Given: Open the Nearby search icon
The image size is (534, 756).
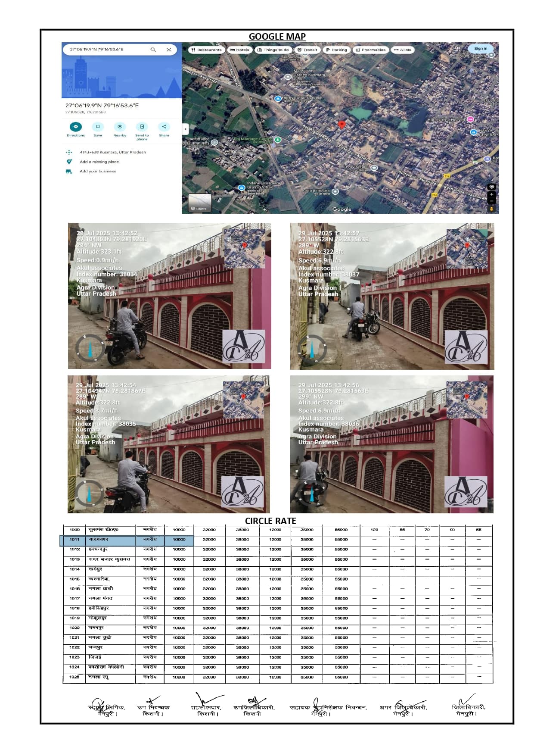Looking at the screenshot, I should pyautogui.click(x=120, y=127).
